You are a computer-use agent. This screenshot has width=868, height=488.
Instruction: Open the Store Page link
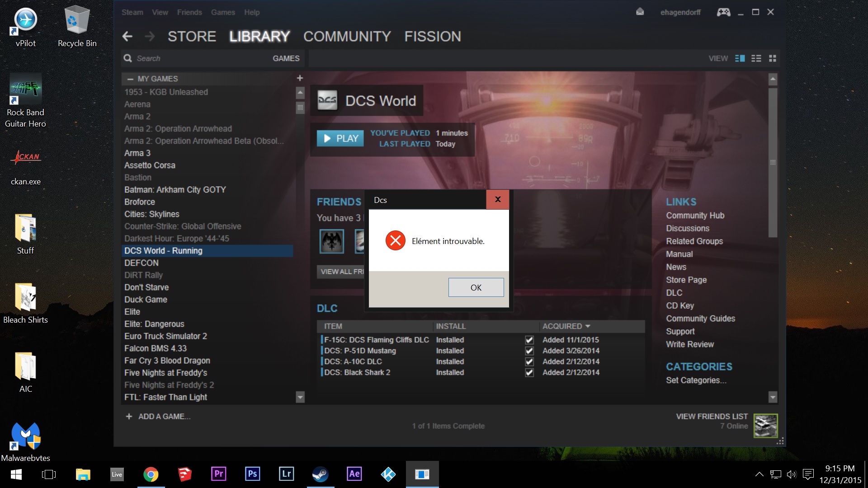click(x=686, y=280)
